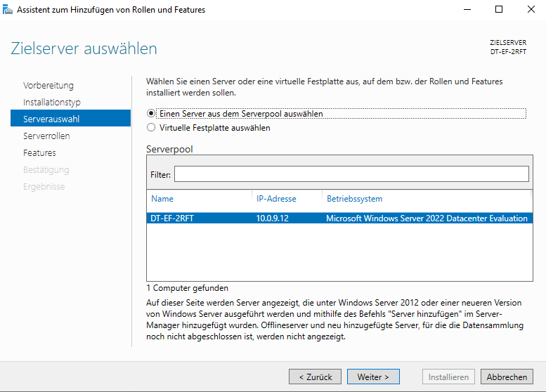This screenshot has height=392, width=546.
Task: Sort the server list by Name column
Action: pyautogui.click(x=162, y=199)
